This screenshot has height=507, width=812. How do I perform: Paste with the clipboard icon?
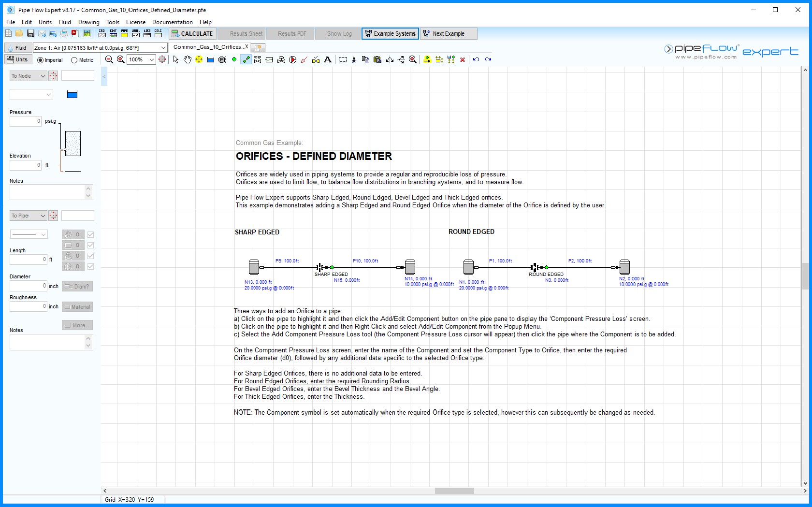click(377, 59)
